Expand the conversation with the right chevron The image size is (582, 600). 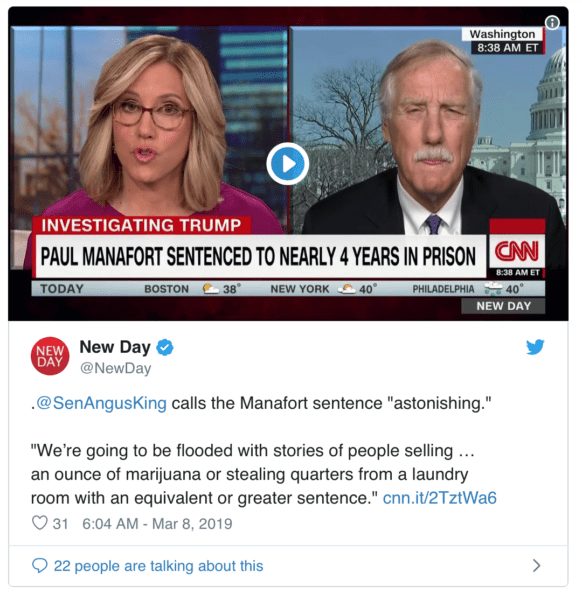[536, 565]
